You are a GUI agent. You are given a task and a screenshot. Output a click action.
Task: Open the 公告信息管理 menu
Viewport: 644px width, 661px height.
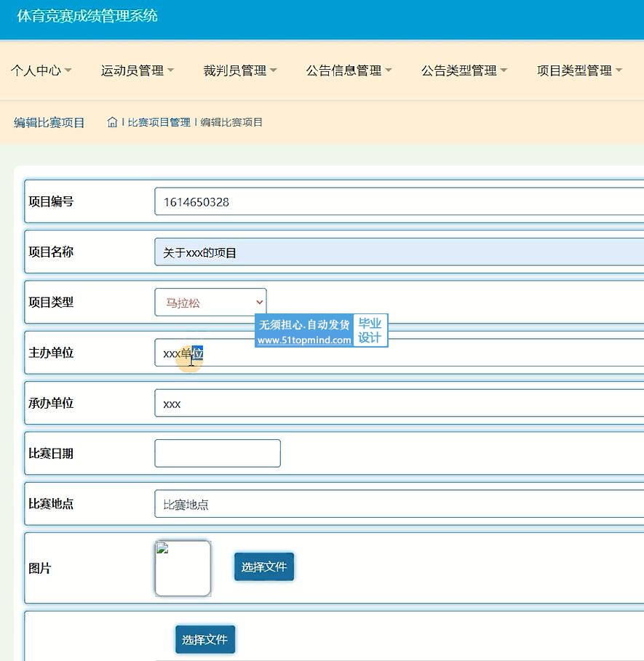pos(349,70)
